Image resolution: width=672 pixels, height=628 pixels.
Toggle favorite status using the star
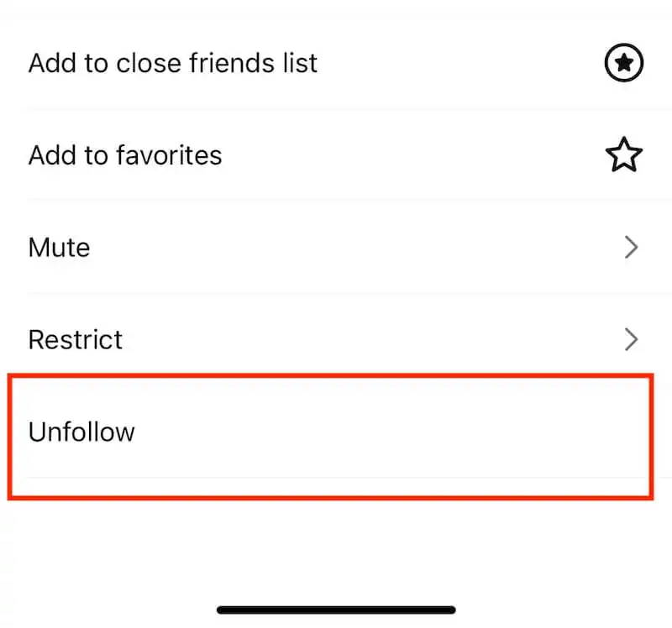[623, 155]
